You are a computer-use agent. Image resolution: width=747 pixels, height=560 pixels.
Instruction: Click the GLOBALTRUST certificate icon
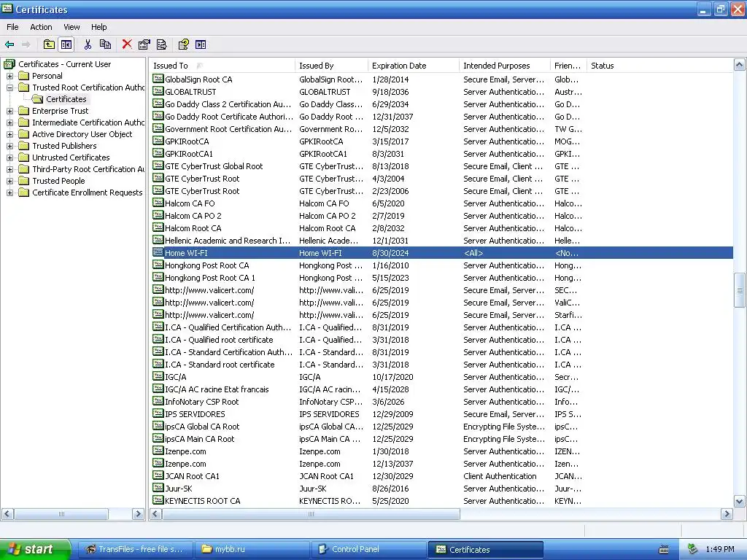158,91
